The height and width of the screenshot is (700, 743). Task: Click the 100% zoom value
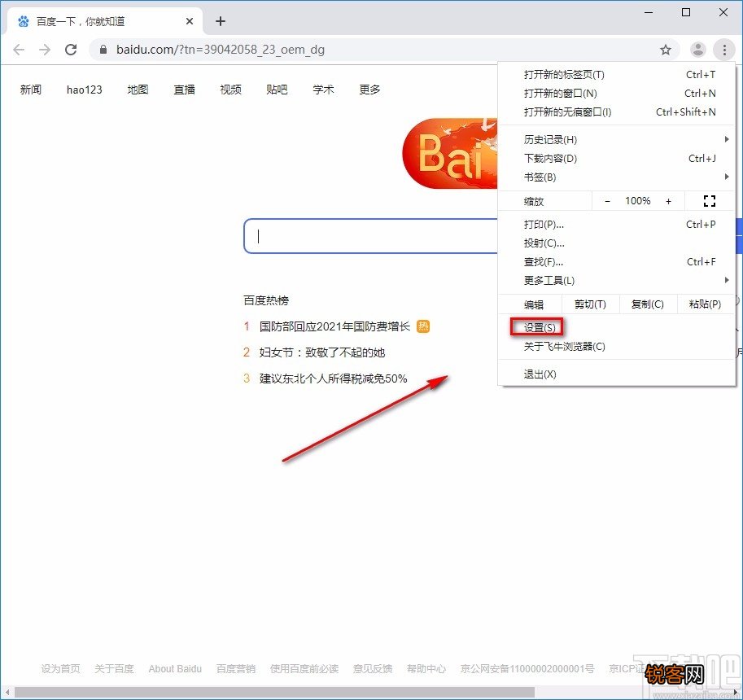pyautogui.click(x=638, y=201)
